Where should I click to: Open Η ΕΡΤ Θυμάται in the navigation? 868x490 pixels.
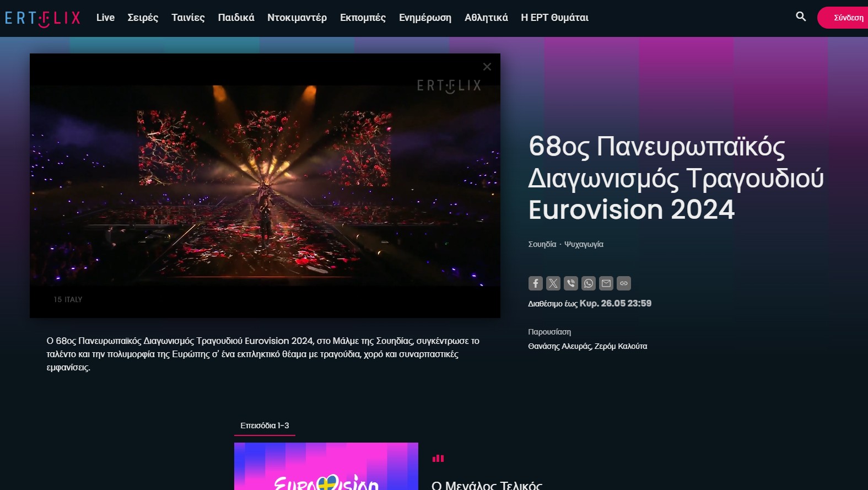click(x=554, y=18)
